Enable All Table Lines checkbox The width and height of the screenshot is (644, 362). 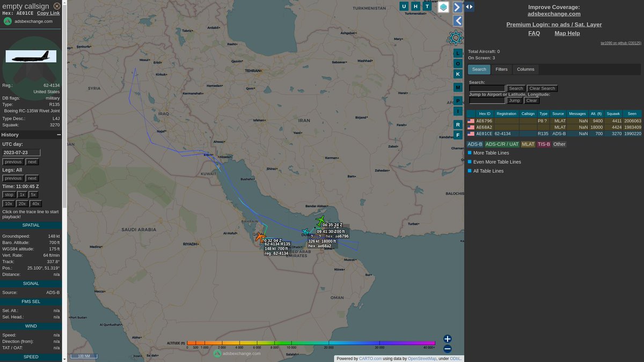point(470,171)
